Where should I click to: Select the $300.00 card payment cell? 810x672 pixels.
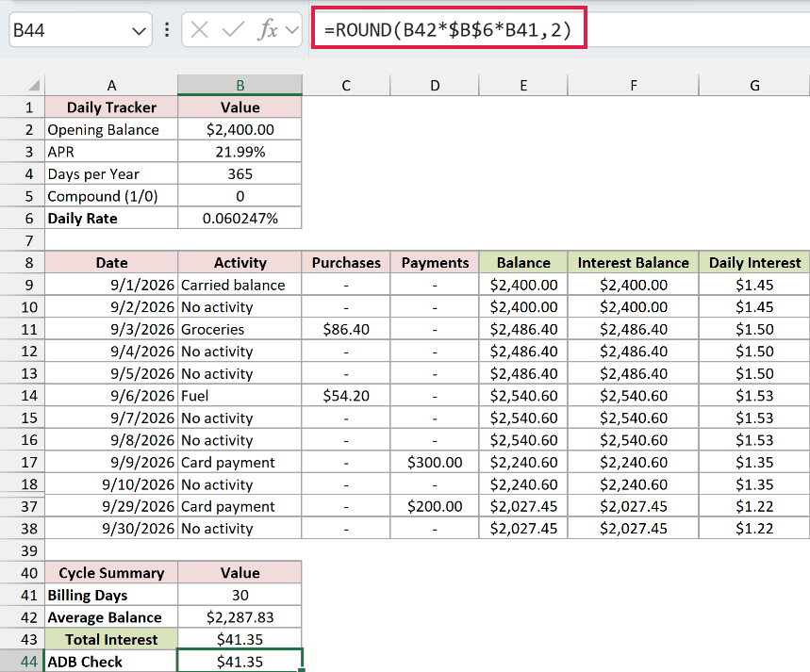435,462
